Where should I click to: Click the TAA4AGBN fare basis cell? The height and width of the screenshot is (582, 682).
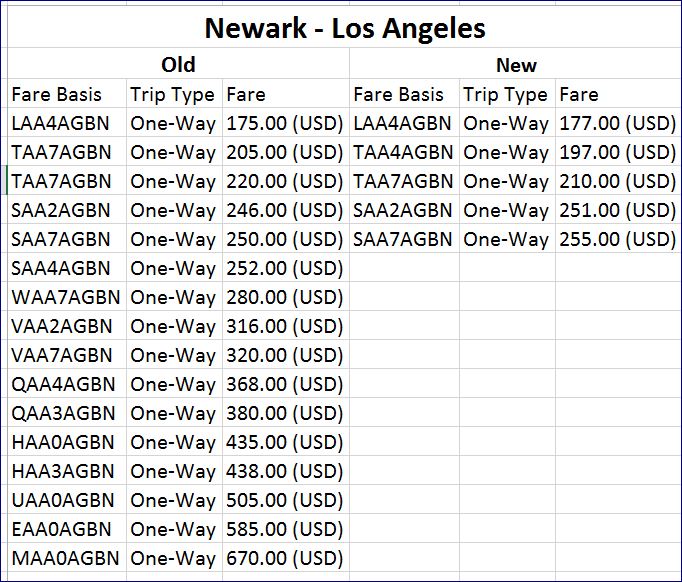point(403,153)
